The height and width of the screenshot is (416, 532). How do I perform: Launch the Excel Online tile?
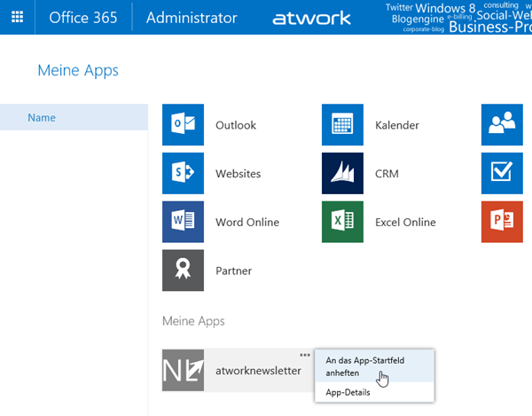(x=342, y=222)
